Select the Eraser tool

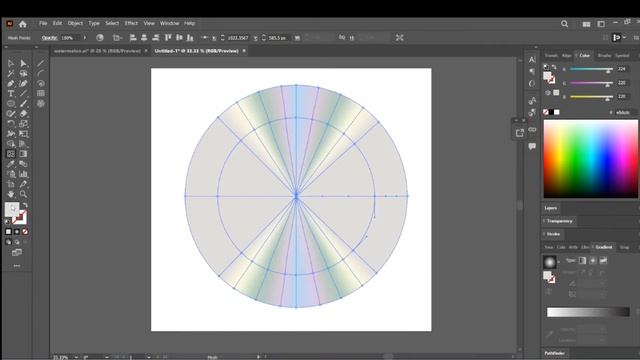click(x=23, y=113)
